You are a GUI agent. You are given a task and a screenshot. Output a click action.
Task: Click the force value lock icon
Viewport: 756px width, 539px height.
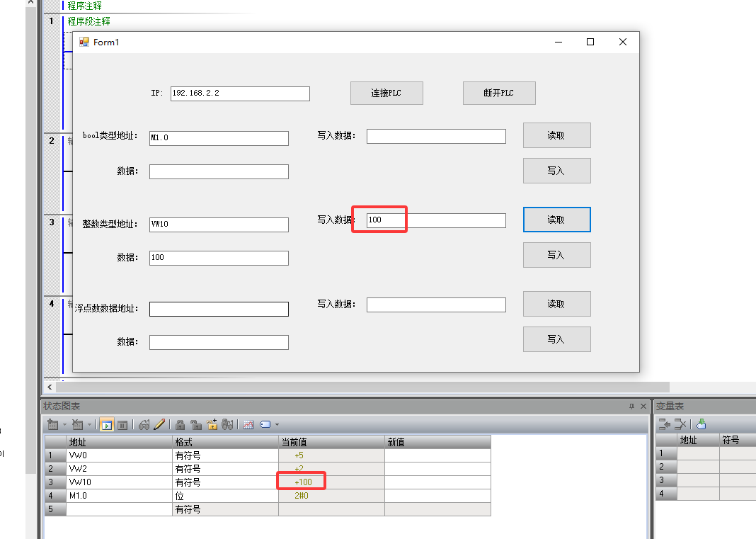tap(180, 424)
